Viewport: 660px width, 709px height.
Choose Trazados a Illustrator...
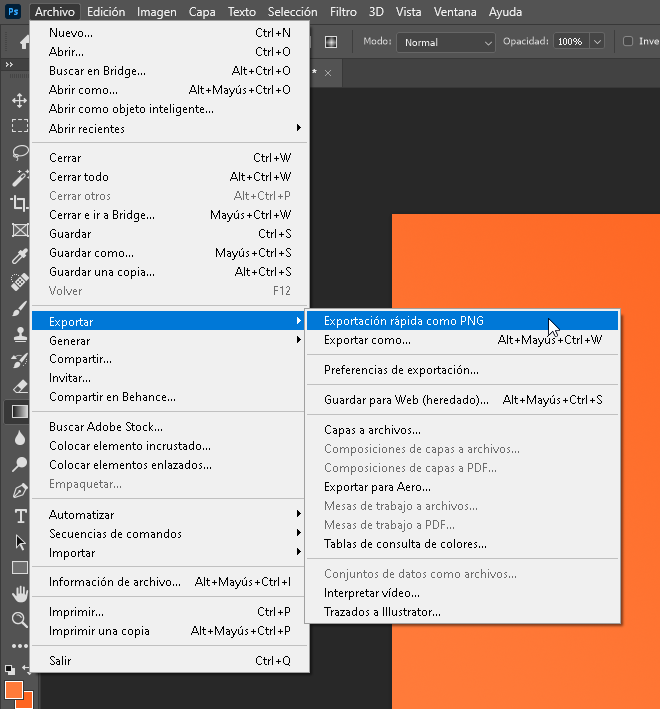point(462,612)
